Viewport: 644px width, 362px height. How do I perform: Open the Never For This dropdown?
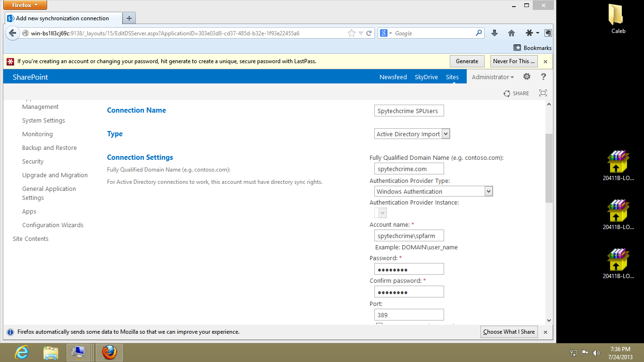(514, 61)
